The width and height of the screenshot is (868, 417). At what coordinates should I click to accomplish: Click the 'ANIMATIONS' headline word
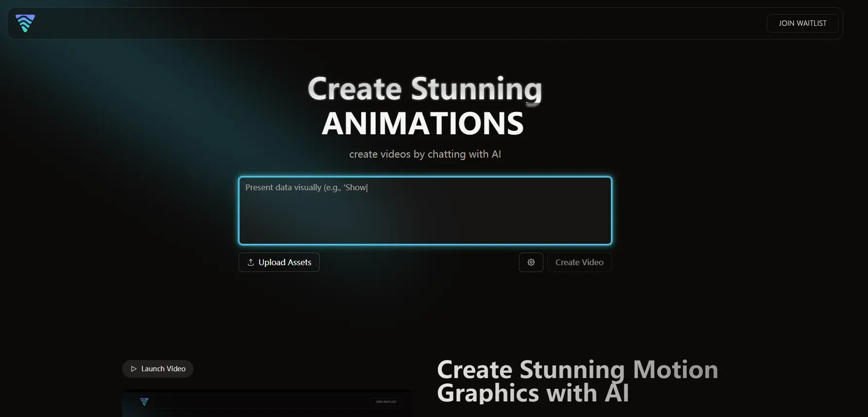pyautogui.click(x=423, y=124)
